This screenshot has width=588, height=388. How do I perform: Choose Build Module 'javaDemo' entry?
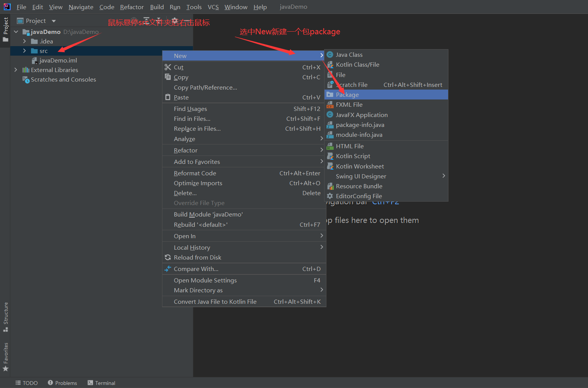(244, 214)
